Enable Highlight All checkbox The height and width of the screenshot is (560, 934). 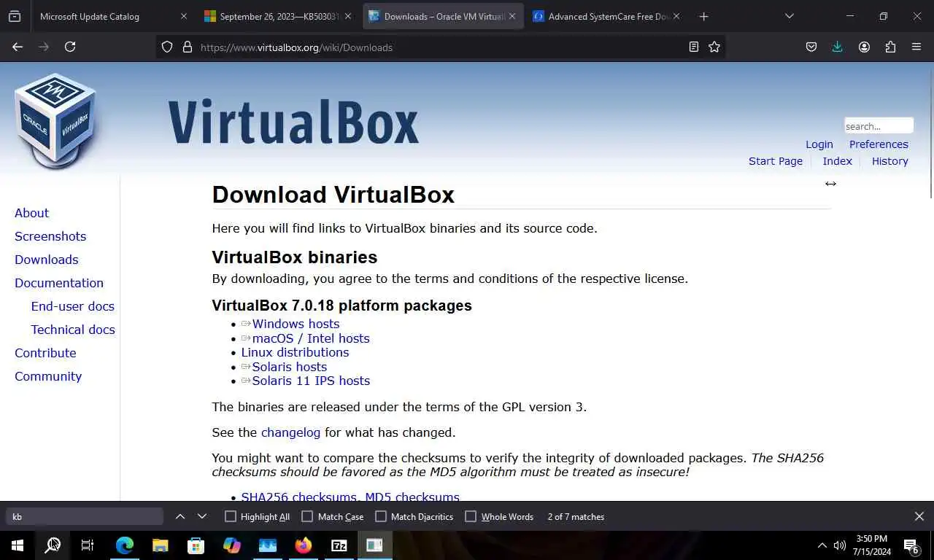click(231, 516)
